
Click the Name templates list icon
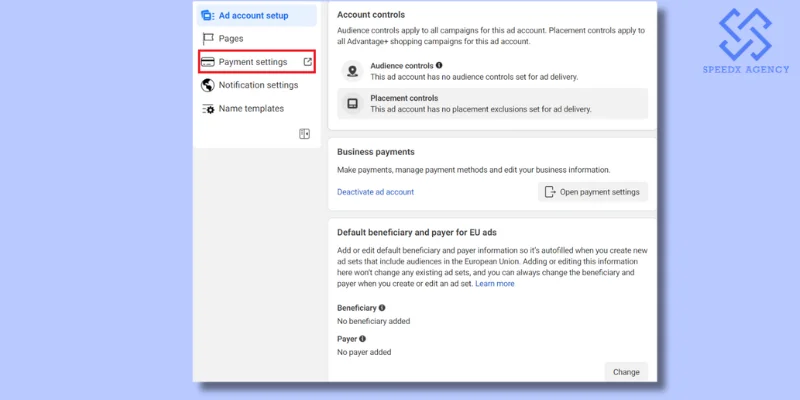(208, 108)
